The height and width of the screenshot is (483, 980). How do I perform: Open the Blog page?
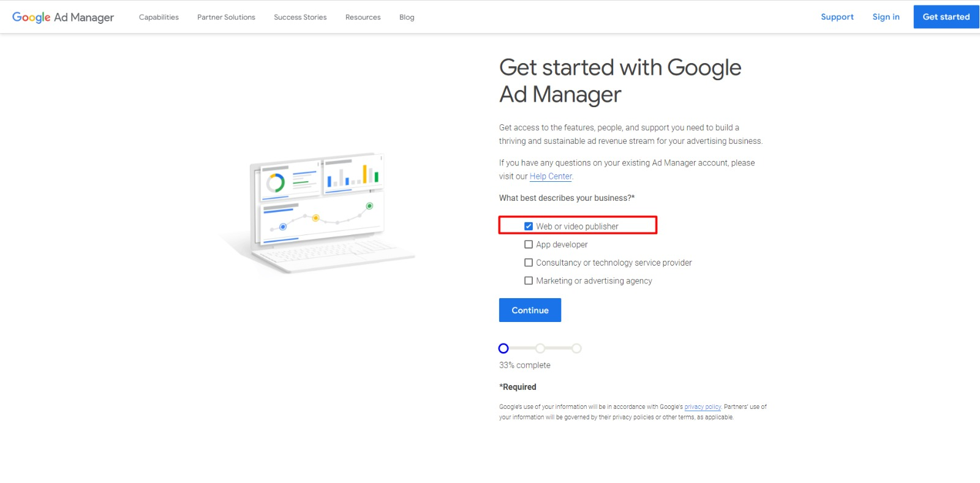(406, 17)
